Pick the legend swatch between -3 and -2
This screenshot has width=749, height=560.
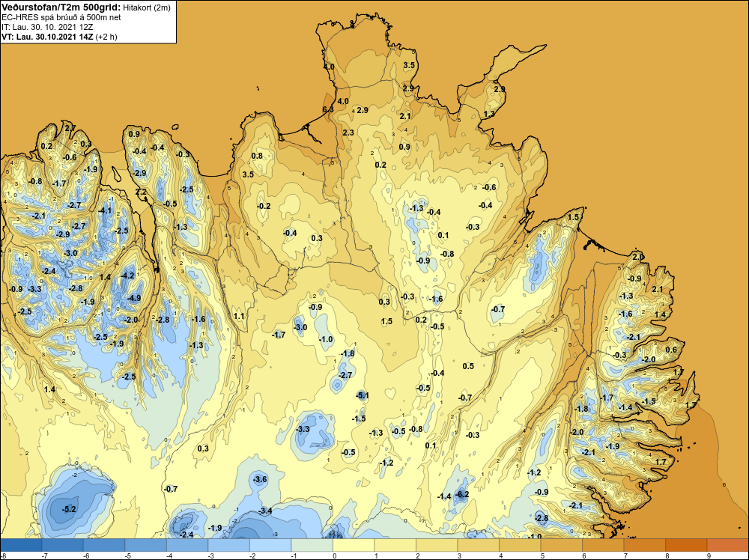[228, 545]
